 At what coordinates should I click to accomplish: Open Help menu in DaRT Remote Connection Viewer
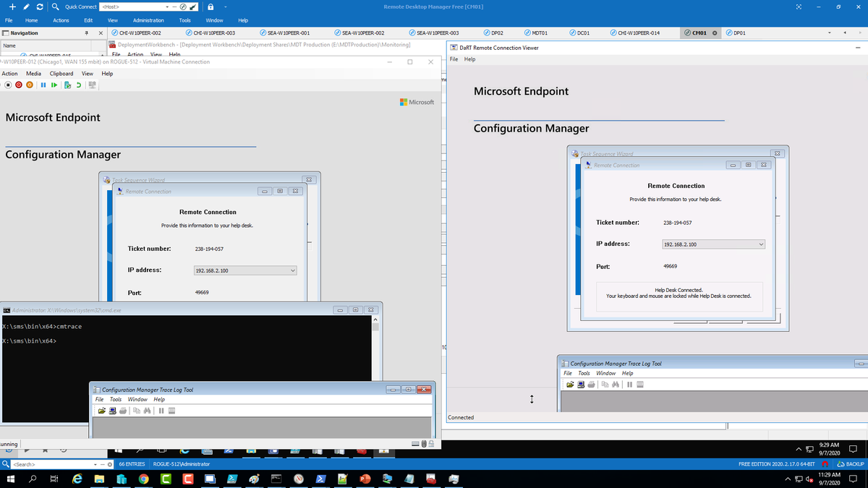[x=470, y=59]
